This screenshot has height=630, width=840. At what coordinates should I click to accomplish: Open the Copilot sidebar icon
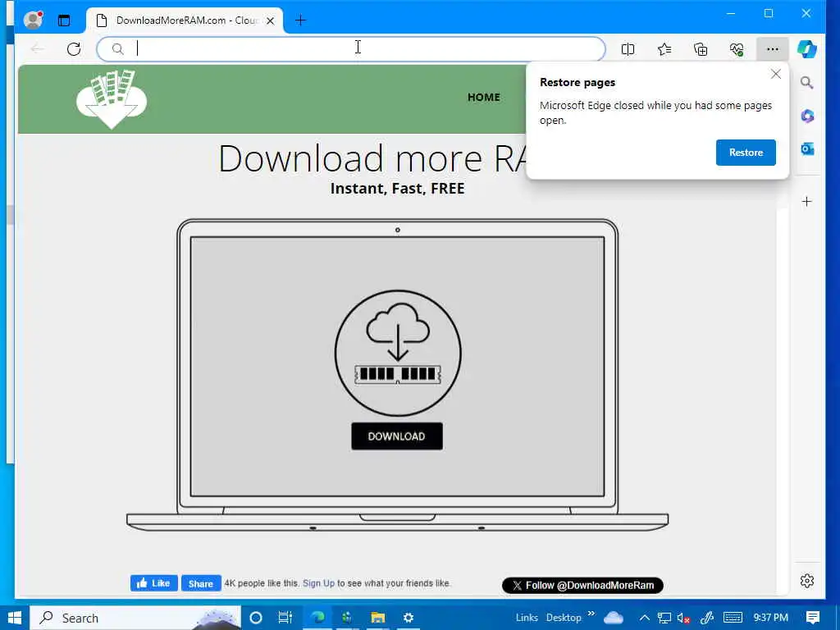807,49
